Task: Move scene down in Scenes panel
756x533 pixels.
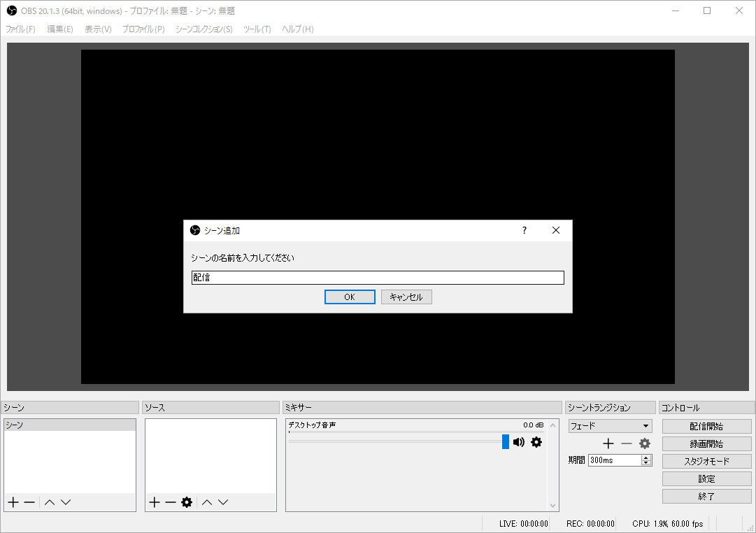Action: 66,502
